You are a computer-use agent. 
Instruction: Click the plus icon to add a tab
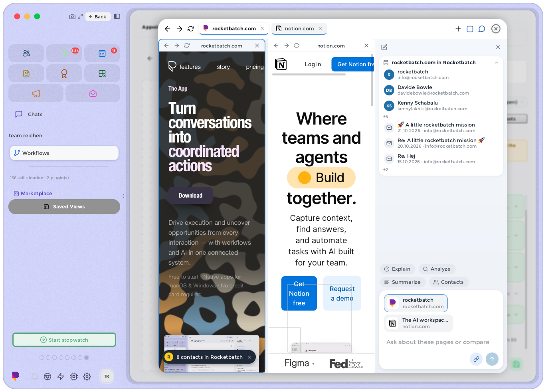(458, 29)
